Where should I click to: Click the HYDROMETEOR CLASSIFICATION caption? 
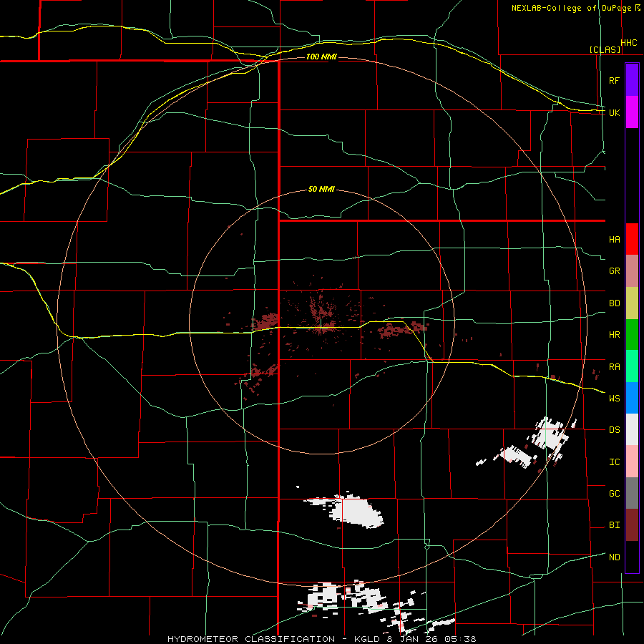click(251, 639)
